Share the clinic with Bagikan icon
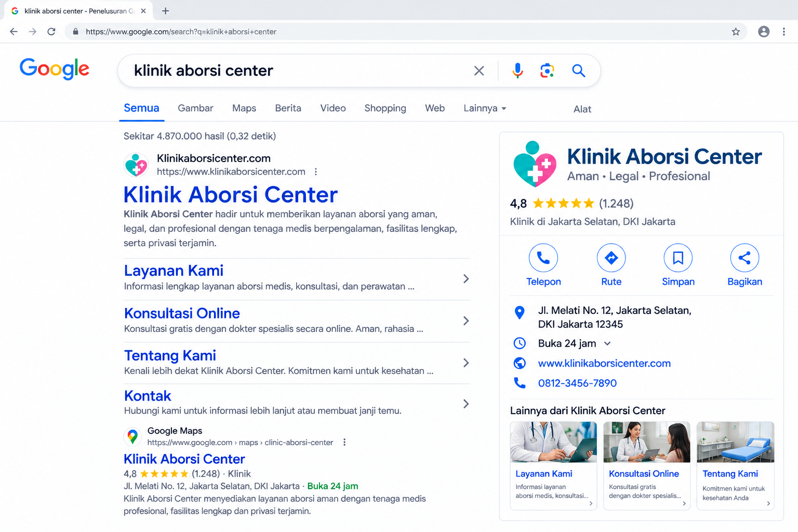Screen dimensions: 798x532 pyautogui.click(x=744, y=258)
